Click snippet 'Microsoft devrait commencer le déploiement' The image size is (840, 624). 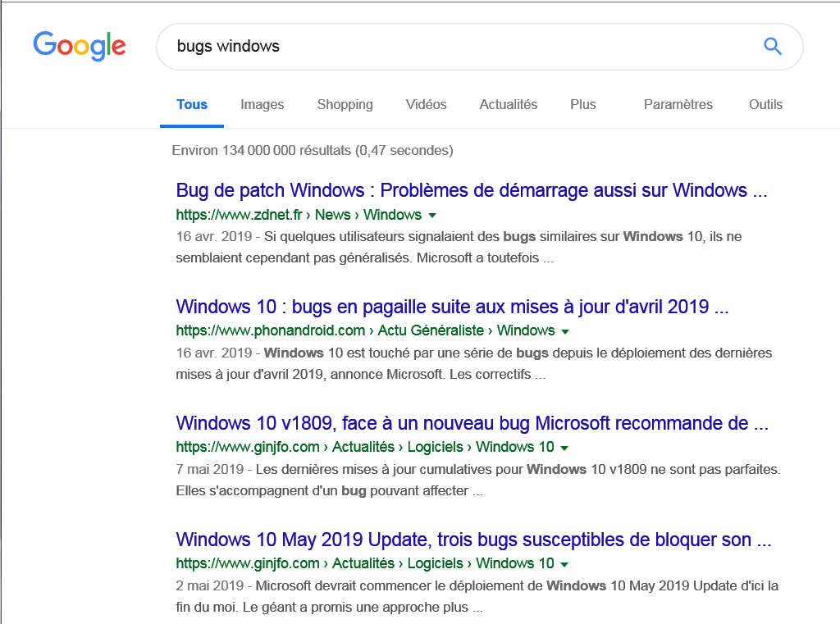pyautogui.click(x=477, y=596)
